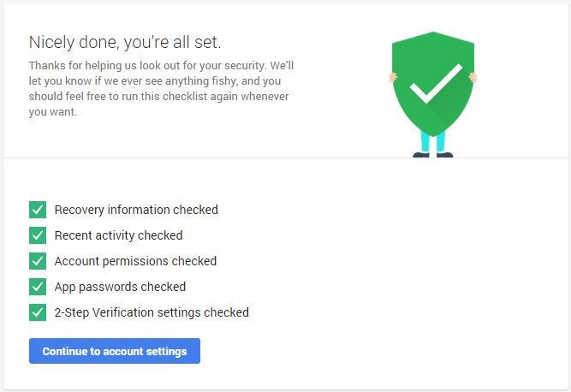The image size is (571, 392).
Task: Toggle the Account permissions green checkbox
Action: (38, 261)
